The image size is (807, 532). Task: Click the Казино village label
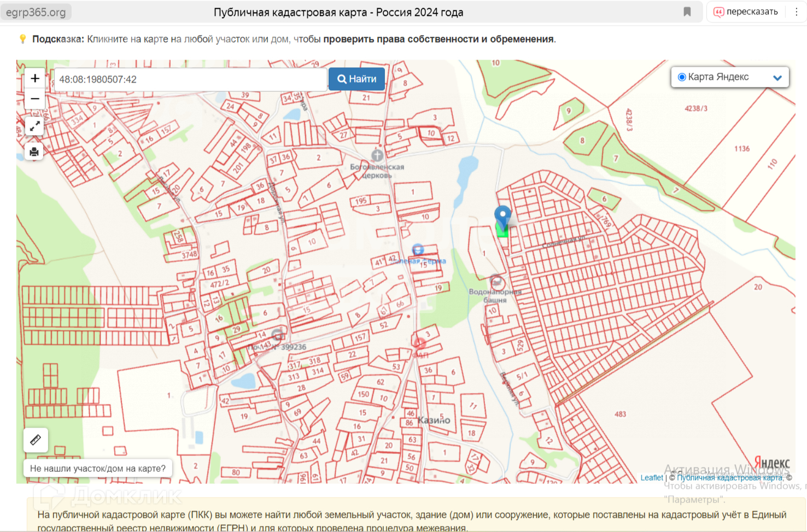[x=434, y=420]
